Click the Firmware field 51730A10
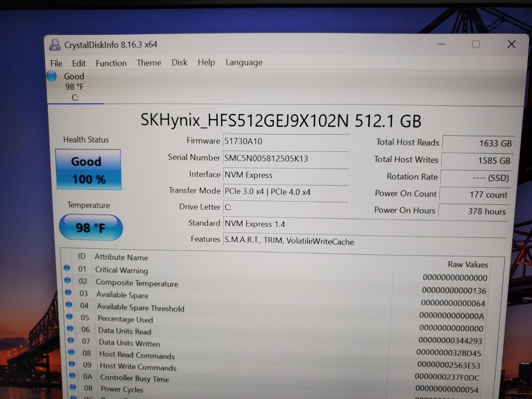 point(286,141)
